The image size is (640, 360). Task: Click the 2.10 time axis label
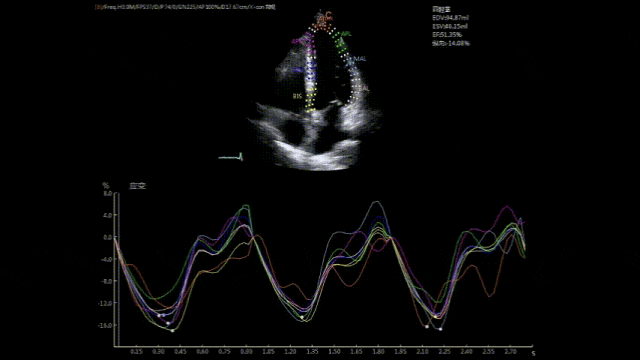(x=423, y=352)
